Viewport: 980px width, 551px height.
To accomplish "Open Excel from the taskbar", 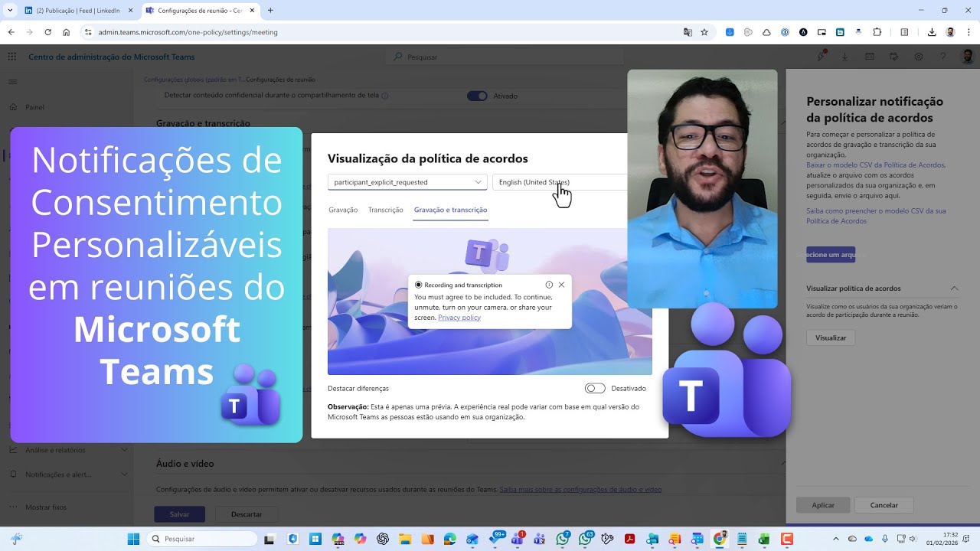I will click(763, 539).
